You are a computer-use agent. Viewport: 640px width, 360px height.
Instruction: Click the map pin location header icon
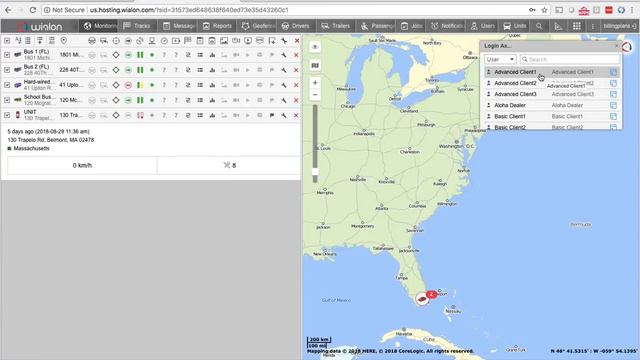(x=64, y=40)
